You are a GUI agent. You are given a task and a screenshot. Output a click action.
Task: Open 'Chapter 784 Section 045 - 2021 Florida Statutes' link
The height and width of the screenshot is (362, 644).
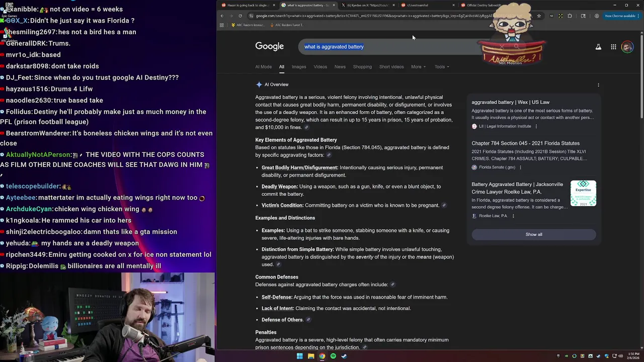click(525, 143)
